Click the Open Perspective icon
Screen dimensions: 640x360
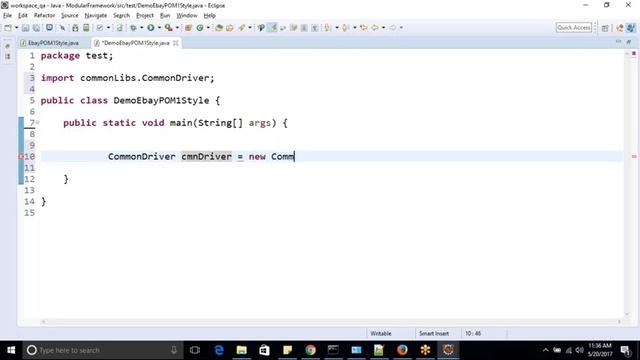point(605,28)
